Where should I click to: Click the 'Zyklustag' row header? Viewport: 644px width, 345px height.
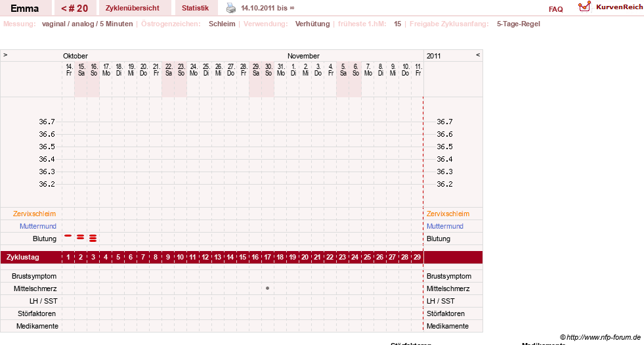pos(23,258)
